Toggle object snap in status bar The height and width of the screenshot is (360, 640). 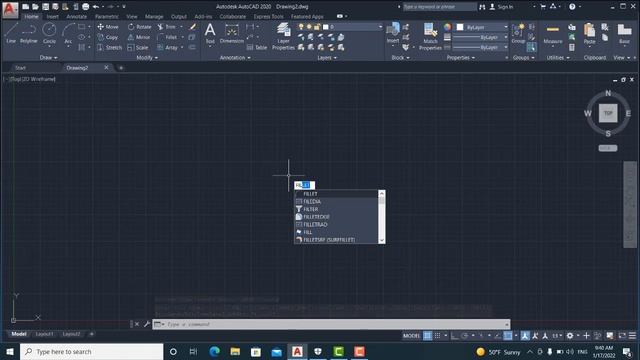pos(508,336)
